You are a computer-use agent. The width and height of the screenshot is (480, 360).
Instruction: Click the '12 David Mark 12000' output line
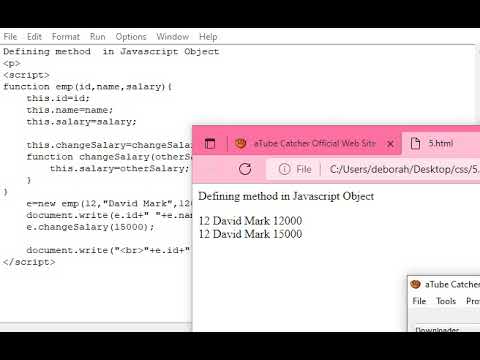250,221
